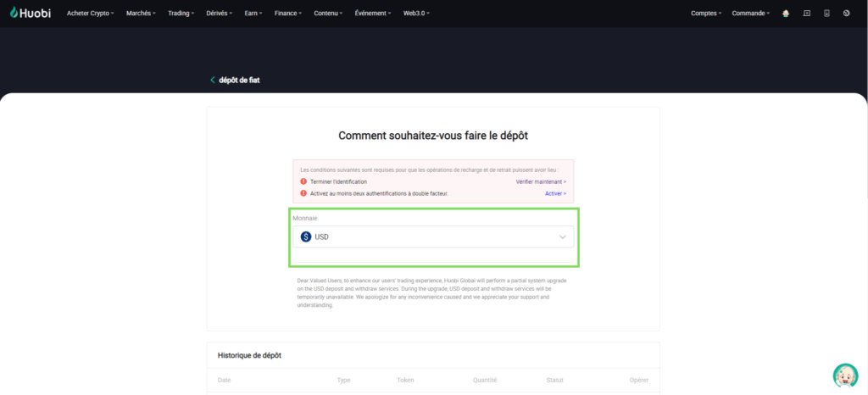Click the Huobi logo
The width and height of the screenshot is (868, 395).
31,13
